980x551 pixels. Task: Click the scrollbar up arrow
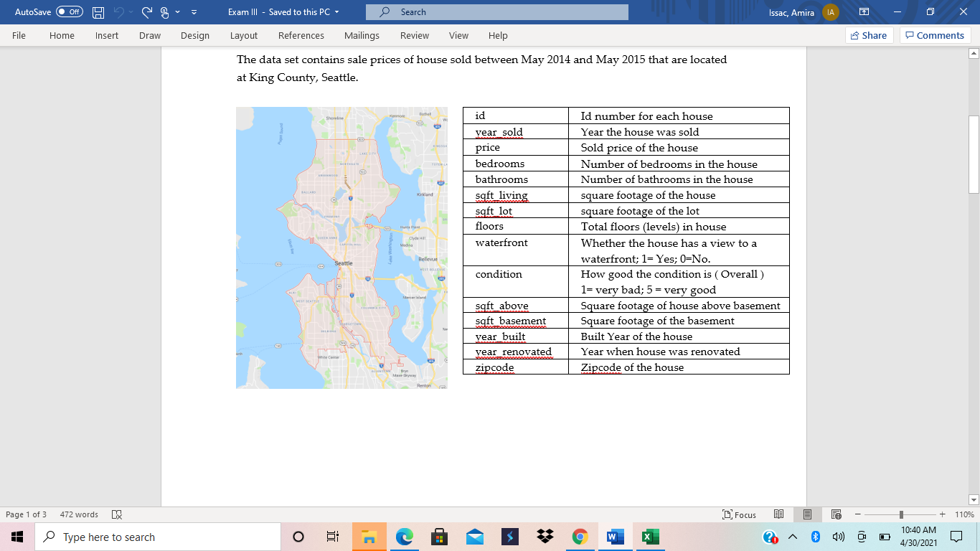[x=974, y=53]
